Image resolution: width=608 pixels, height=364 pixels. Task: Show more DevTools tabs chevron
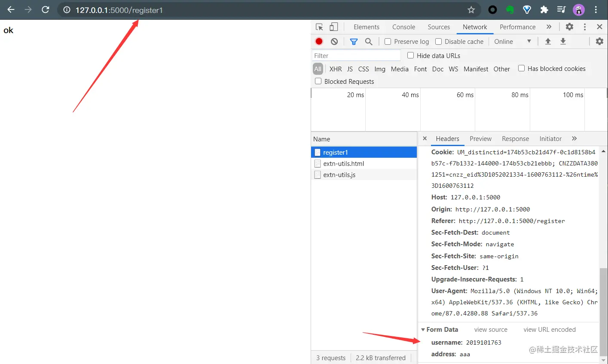coord(549,27)
